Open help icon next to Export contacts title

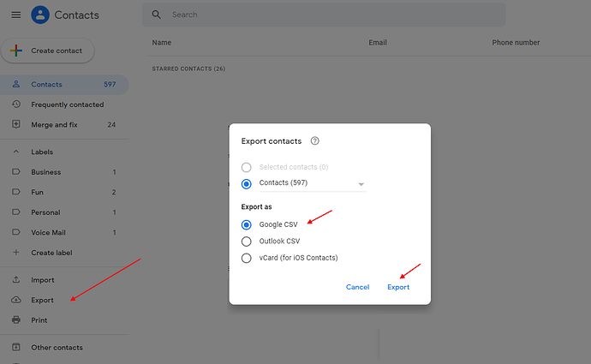tap(314, 141)
